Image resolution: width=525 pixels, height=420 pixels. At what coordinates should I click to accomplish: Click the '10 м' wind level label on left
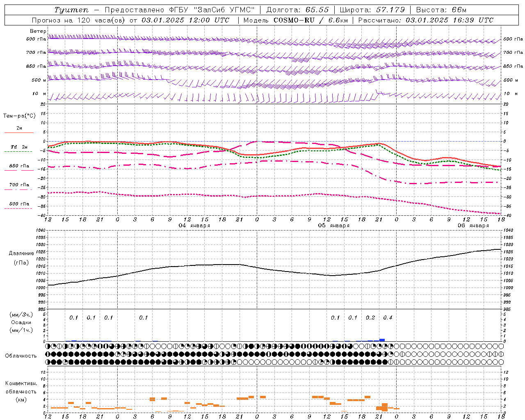pyautogui.click(x=39, y=94)
